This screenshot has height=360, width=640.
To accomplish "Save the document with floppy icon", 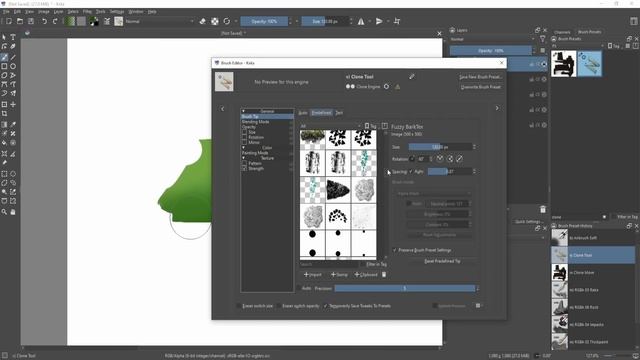I will [31, 21].
